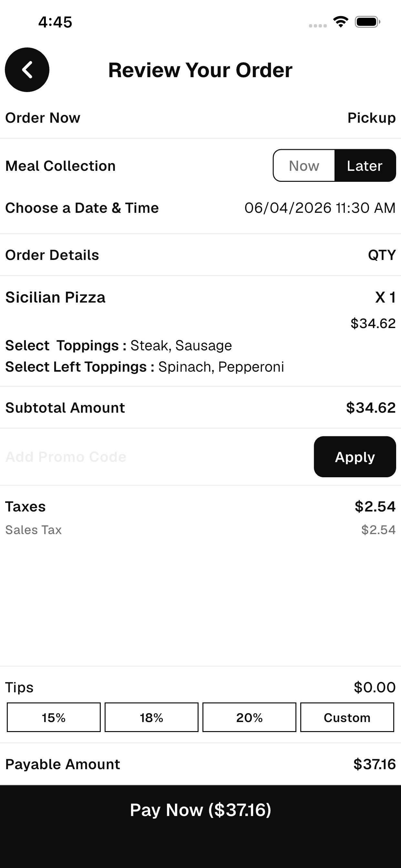The image size is (401, 868).
Task: Choose the 20% tip option
Action: (x=249, y=718)
